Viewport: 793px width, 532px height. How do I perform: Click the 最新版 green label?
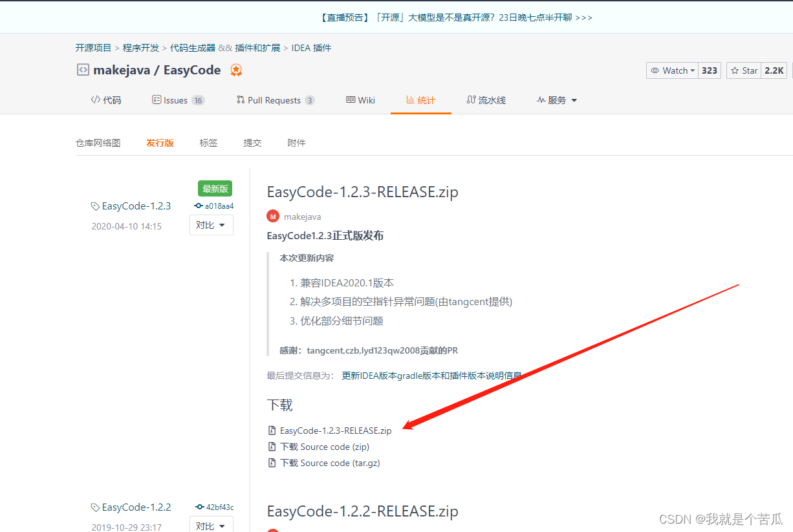[x=215, y=188]
